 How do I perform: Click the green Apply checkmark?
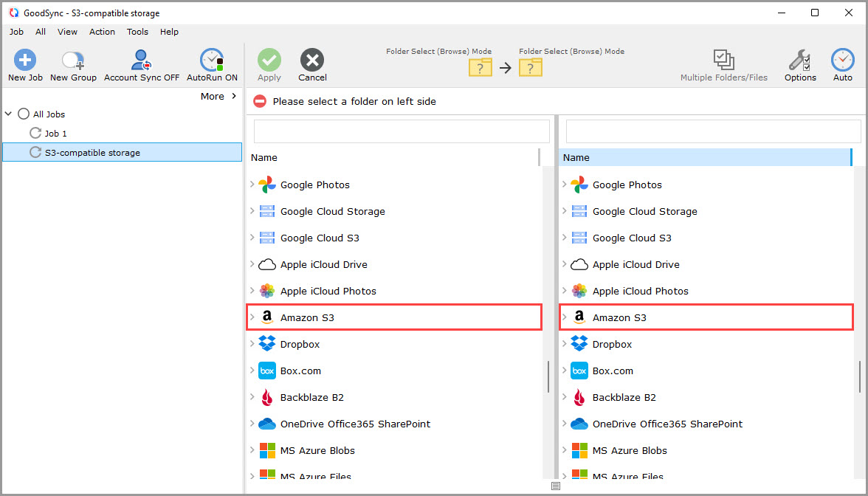tap(269, 60)
